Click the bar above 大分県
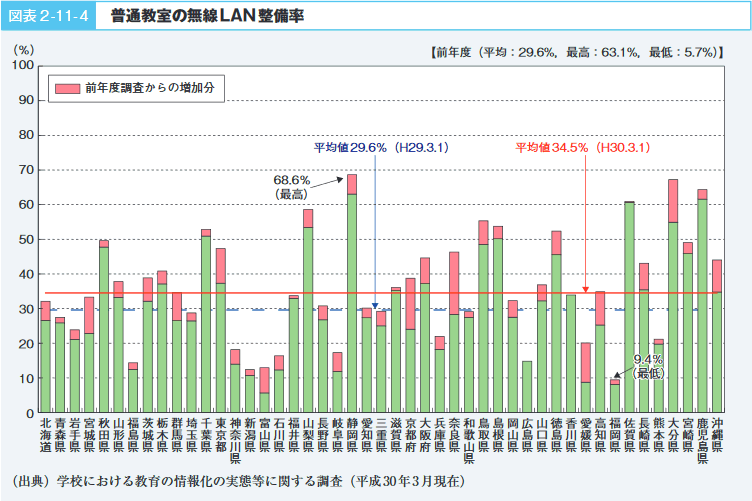 (673, 296)
